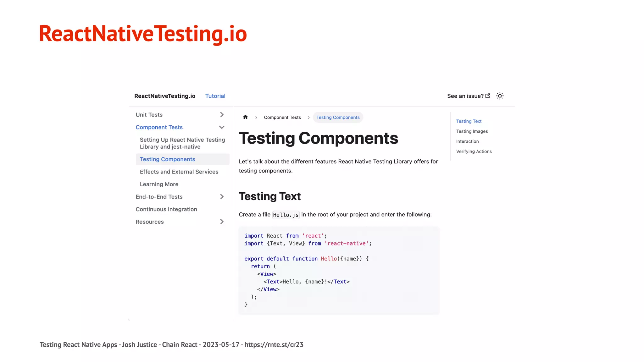644x362 pixels.
Task: Open the See an issue? link
Action: click(465, 96)
